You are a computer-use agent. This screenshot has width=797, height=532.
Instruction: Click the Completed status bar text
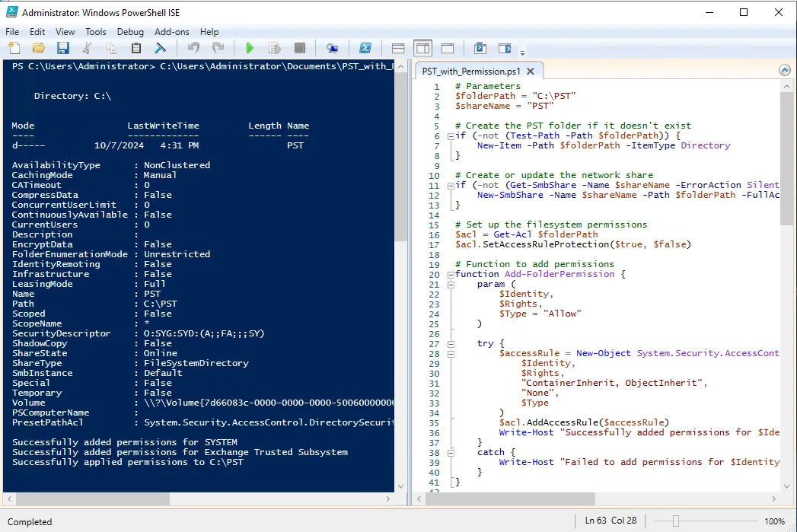[x=30, y=522]
